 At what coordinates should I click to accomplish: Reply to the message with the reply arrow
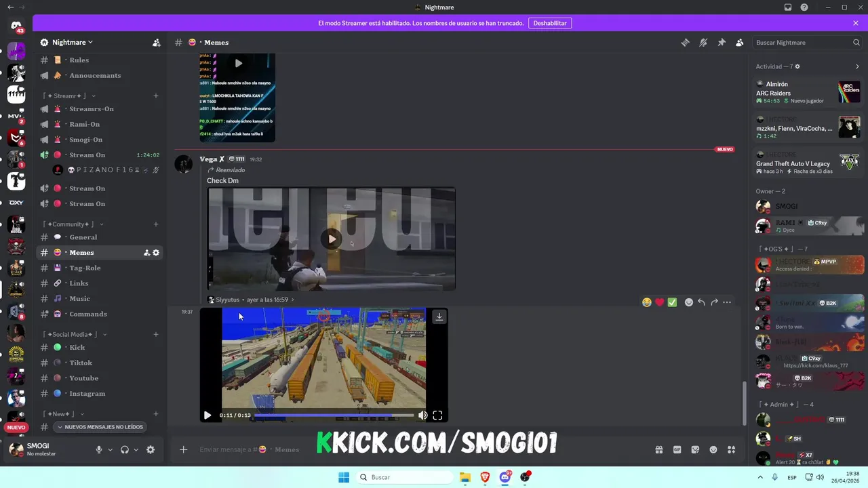pos(702,302)
